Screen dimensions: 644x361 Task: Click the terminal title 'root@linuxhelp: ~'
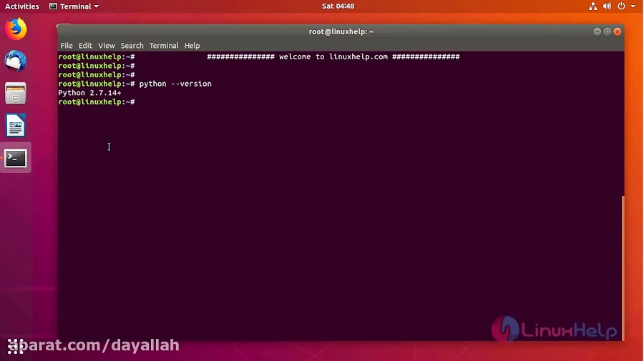[341, 31]
